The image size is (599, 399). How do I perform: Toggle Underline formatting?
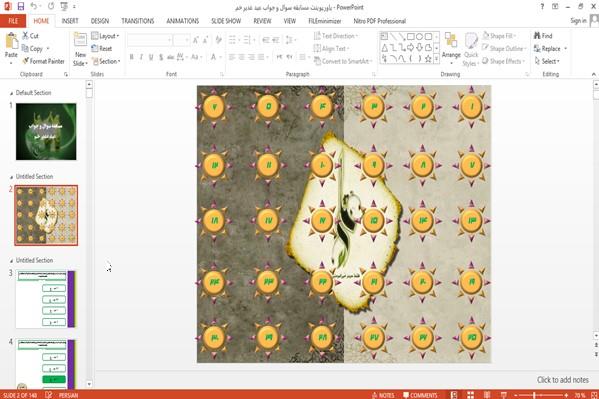pyautogui.click(x=151, y=57)
